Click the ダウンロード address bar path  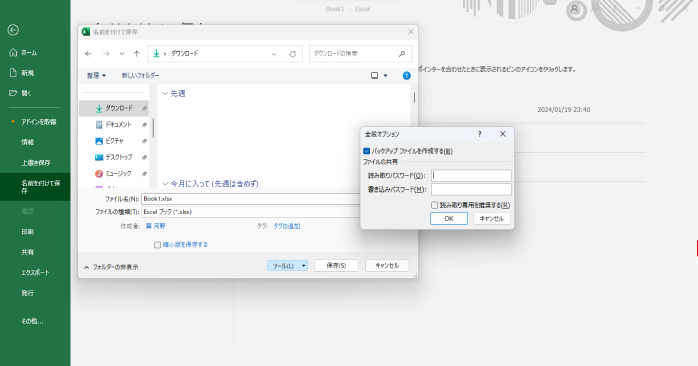click(x=185, y=53)
